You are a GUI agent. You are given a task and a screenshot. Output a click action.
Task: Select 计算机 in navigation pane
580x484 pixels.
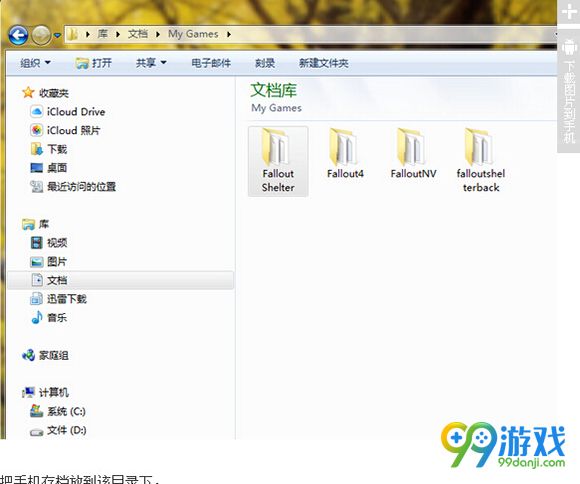(x=54, y=393)
